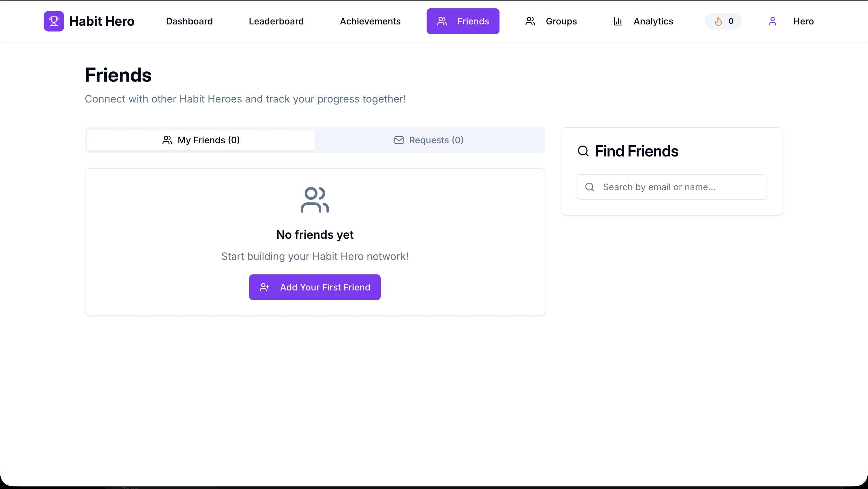
Task: Click the Analytics bar chart icon
Action: point(618,21)
